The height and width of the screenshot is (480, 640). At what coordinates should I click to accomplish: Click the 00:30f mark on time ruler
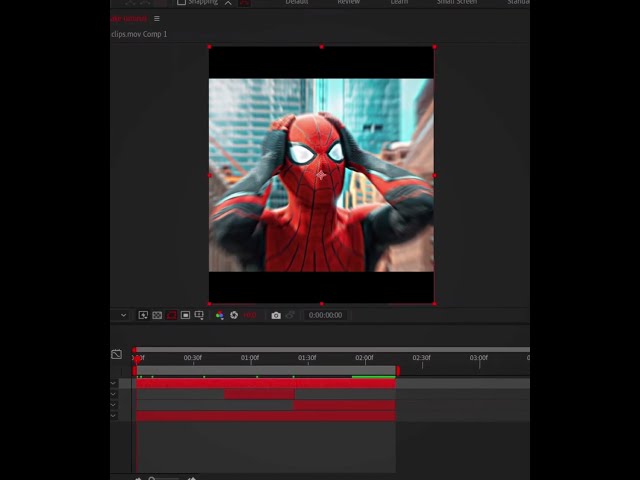[x=193, y=358]
